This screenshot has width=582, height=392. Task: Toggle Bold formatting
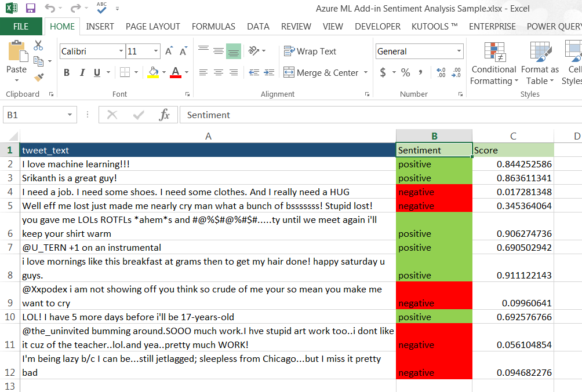(x=67, y=72)
